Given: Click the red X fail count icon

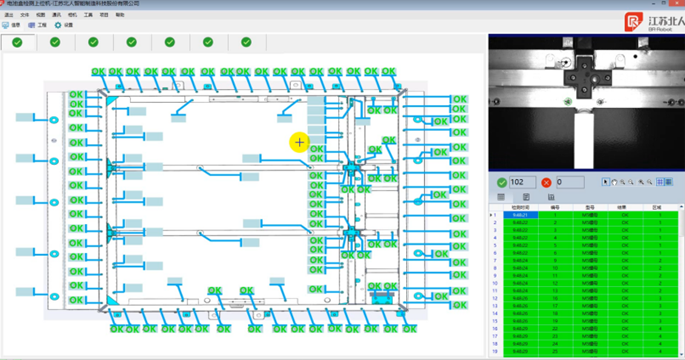Looking at the screenshot, I should tap(546, 182).
